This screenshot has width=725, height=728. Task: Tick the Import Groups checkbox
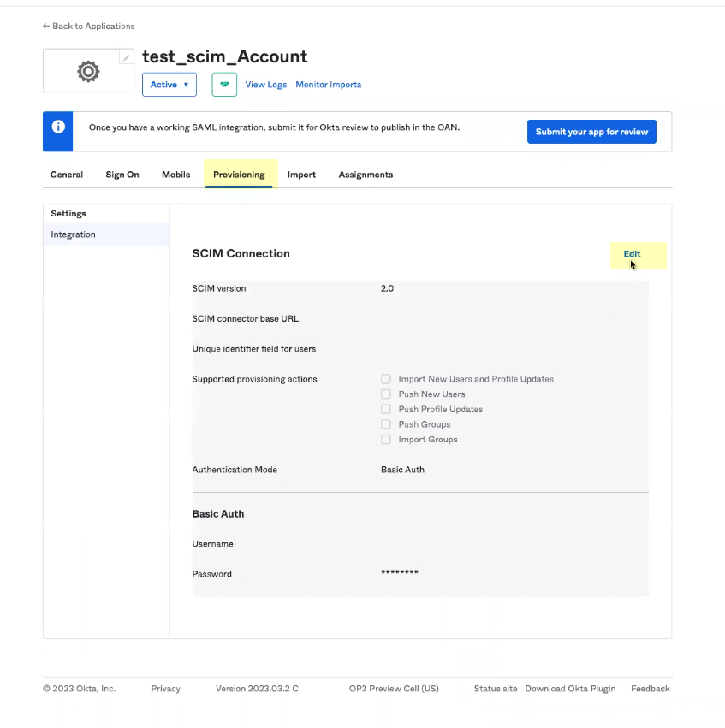[386, 440]
